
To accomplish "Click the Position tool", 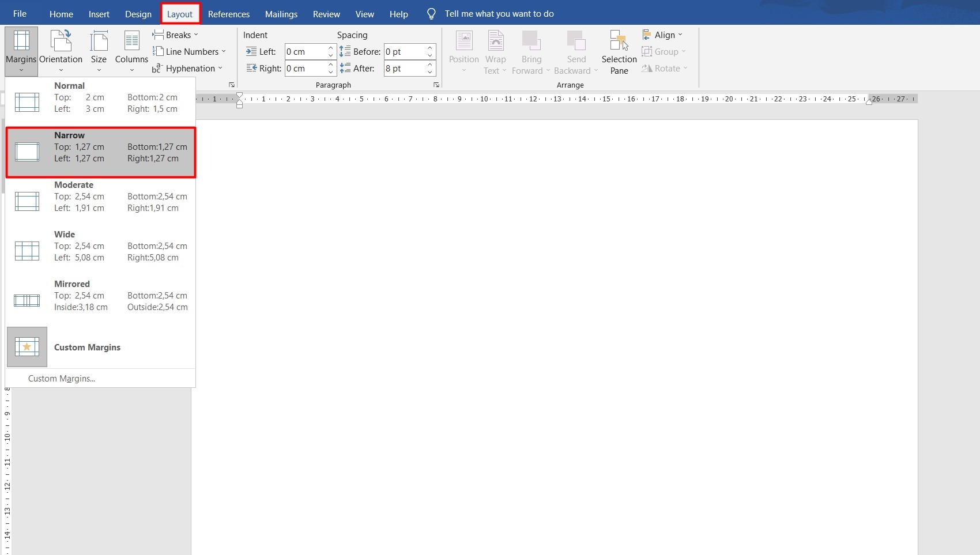I will point(463,51).
